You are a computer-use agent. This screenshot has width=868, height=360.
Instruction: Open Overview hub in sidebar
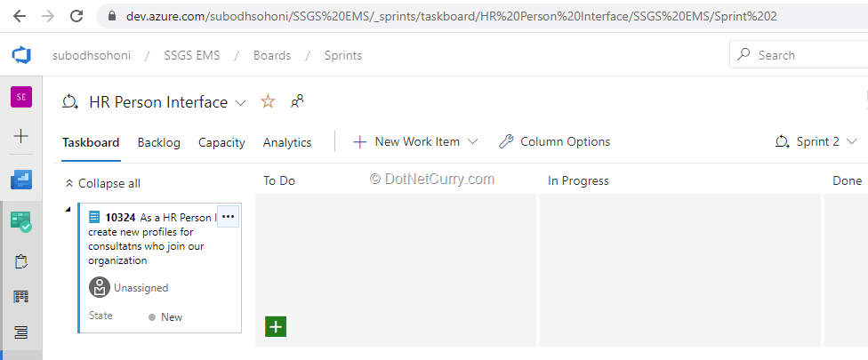point(21,180)
